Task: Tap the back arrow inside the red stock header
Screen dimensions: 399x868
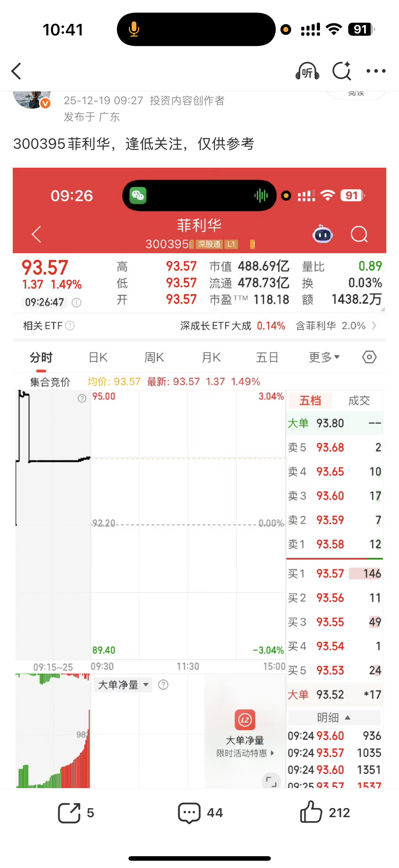Action: (x=36, y=234)
